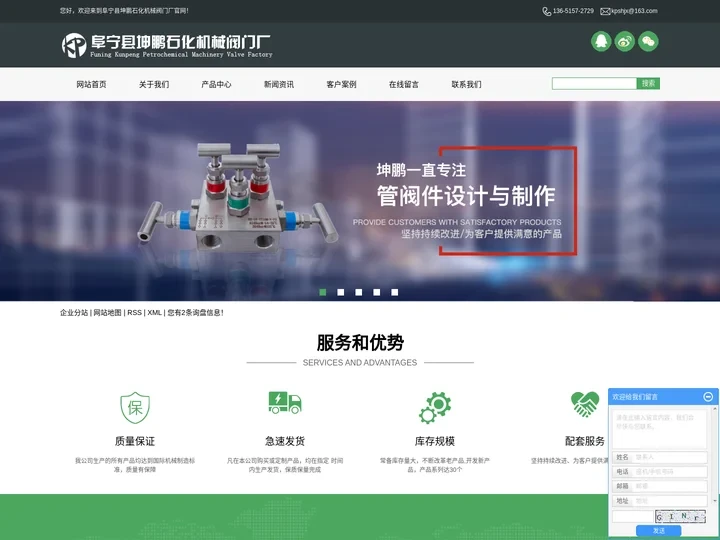Screen dimensions: 720x540
Task: Open the 客户案例 menu item
Action: (x=341, y=84)
